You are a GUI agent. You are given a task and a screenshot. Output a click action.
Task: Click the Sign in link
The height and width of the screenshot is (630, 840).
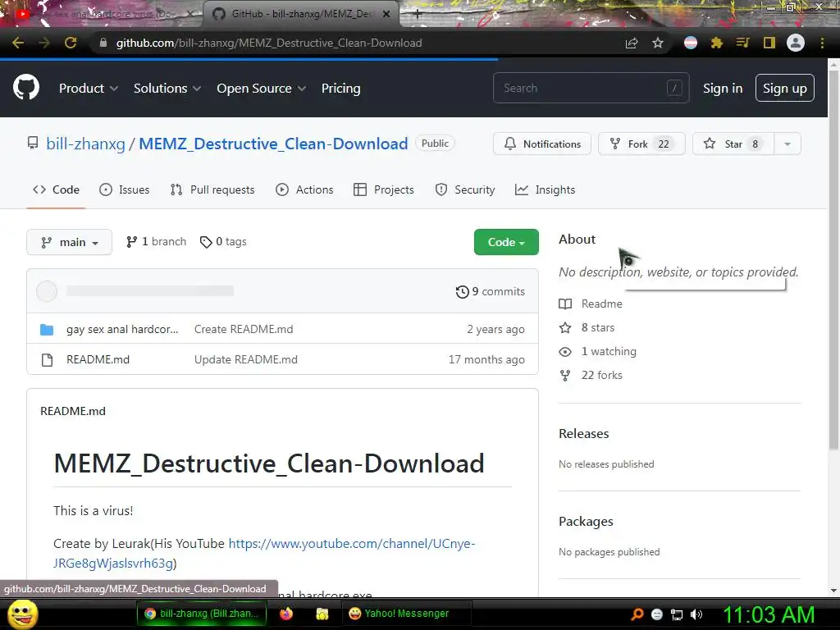pyautogui.click(x=723, y=89)
